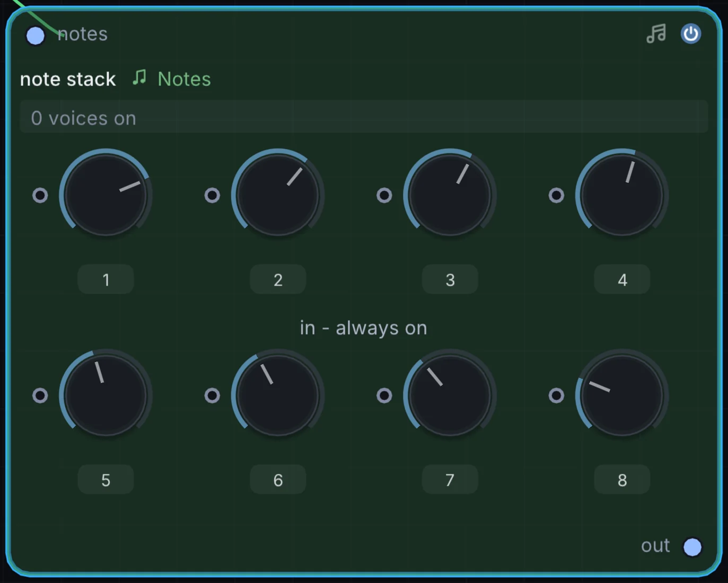Select the voice 2 label button
The image size is (728, 583).
278,279
